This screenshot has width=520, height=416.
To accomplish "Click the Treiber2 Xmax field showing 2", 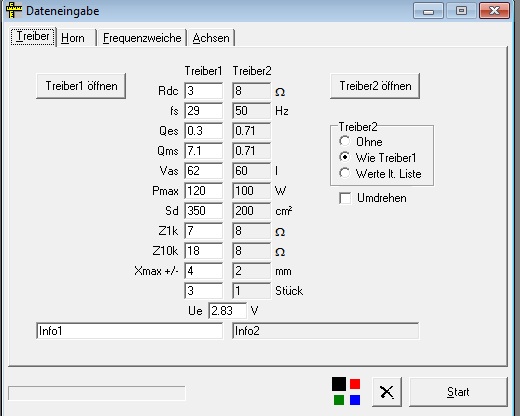I will [252, 271].
